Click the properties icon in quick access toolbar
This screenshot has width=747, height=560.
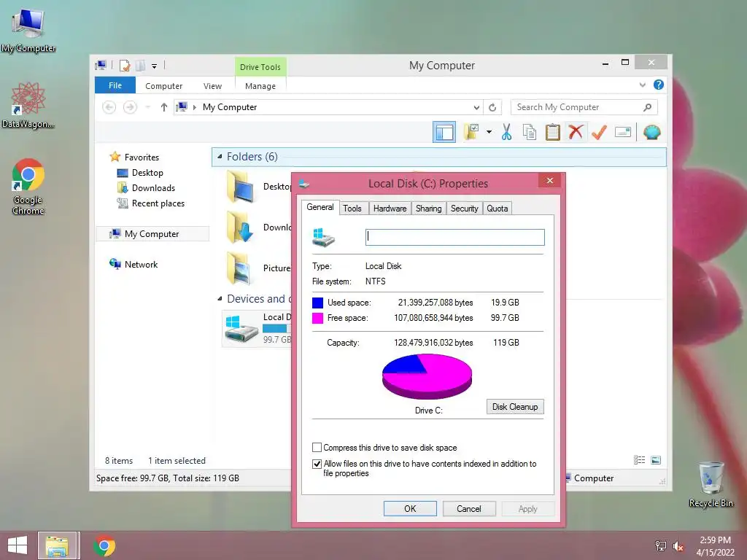[x=124, y=65]
